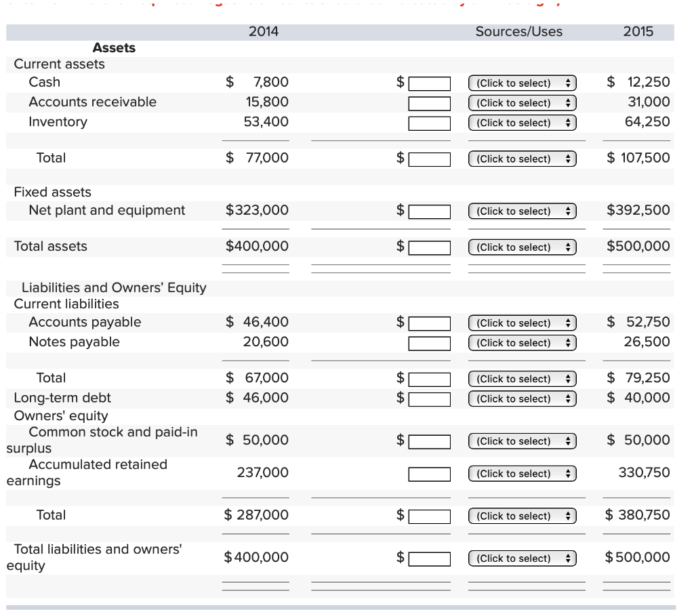
Task: Open Total liabilities and owners' equity dropdown
Action: [x=523, y=558]
